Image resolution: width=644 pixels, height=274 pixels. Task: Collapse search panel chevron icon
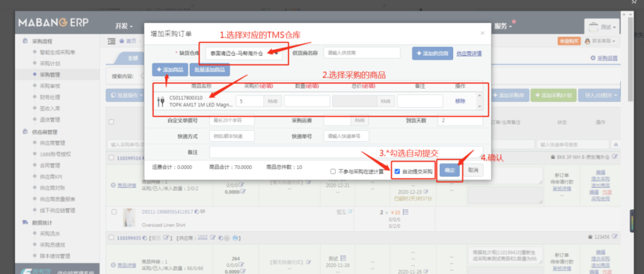pos(616,144)
